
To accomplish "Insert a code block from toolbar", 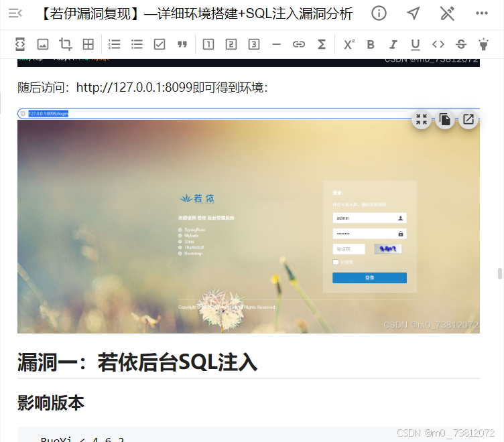I will click(x=20, y=44).
